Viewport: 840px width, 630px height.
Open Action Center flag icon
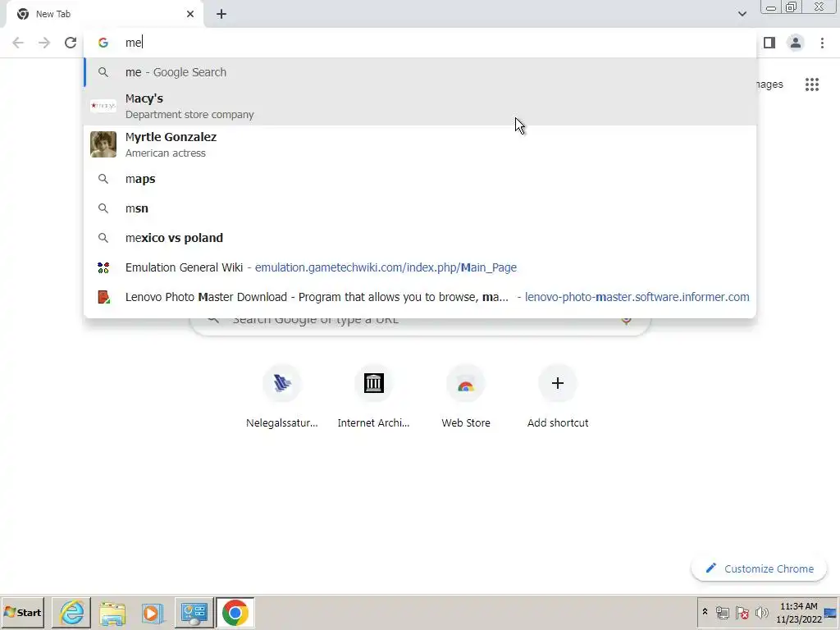[742, 612]
